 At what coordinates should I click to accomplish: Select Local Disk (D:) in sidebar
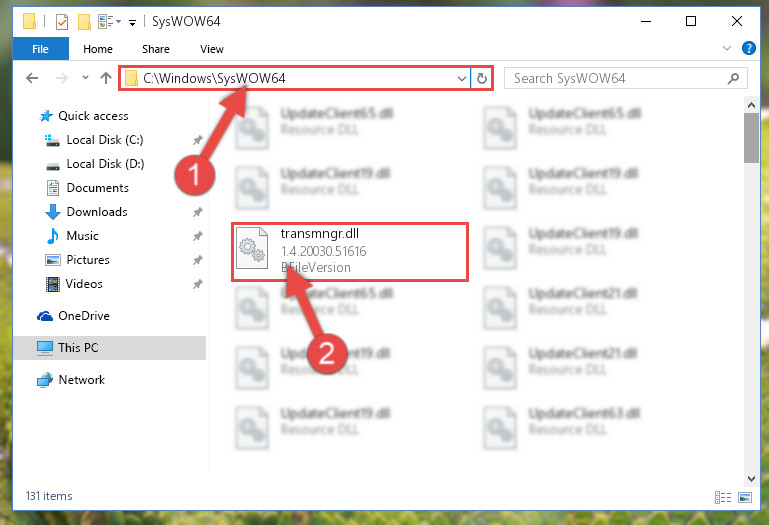(x=105, y=164)
